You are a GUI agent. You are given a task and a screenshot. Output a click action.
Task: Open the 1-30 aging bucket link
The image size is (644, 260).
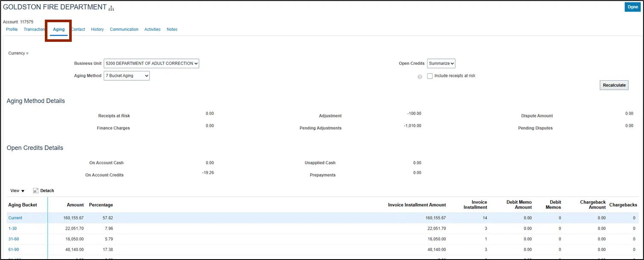pyautogui.click(x=12, y=228)
